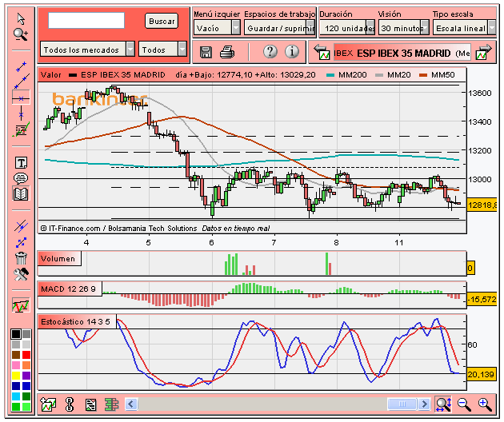Open the hammer and wrench settings icon

pos(21,274)
